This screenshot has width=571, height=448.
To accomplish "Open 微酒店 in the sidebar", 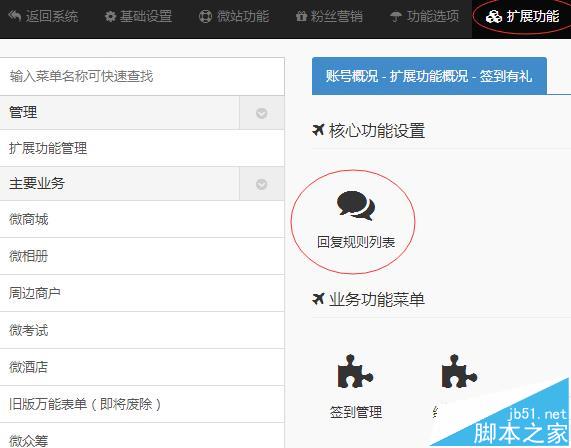I will tap(142, 367).
